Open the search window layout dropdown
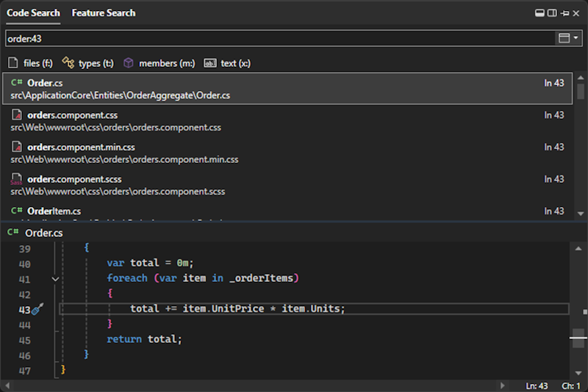Viewport: 588px width, 392px height. [569, 38]
